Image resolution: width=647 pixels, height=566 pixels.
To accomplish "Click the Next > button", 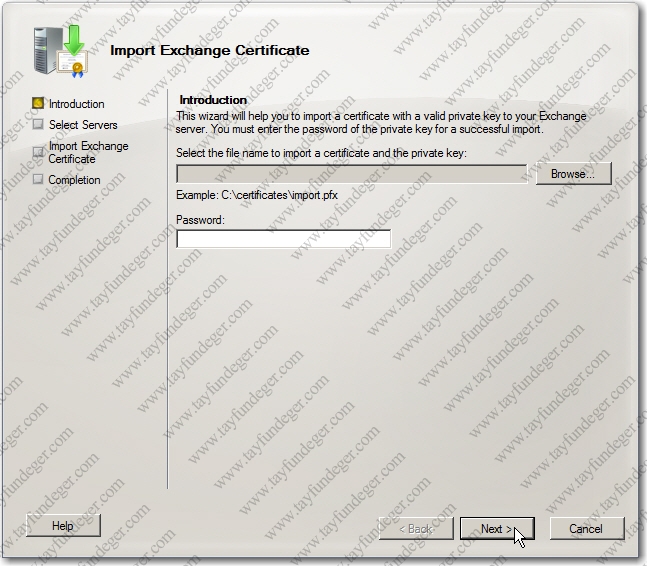I will point(497,528).
